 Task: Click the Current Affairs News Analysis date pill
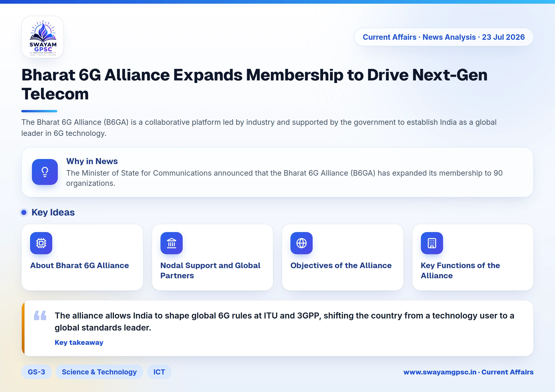444,37
